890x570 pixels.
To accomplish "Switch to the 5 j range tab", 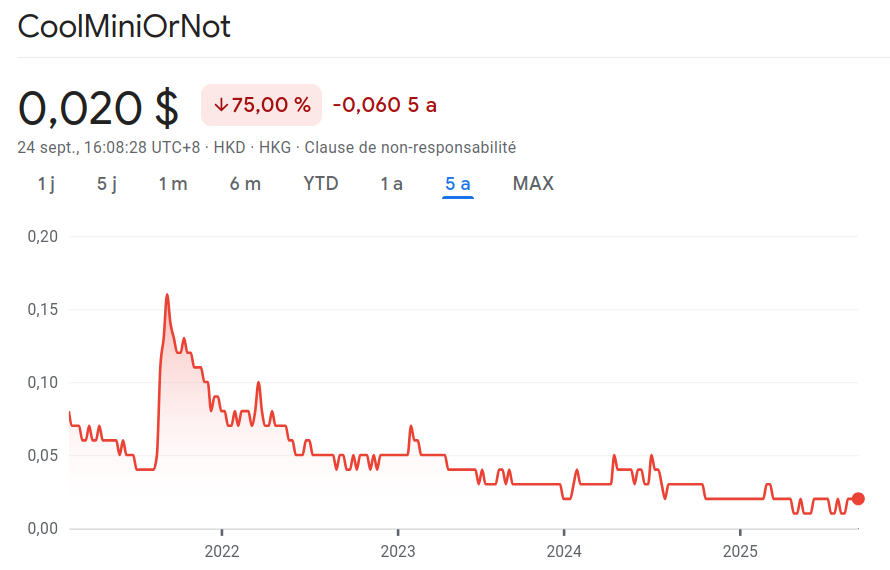I will point(107,184).
